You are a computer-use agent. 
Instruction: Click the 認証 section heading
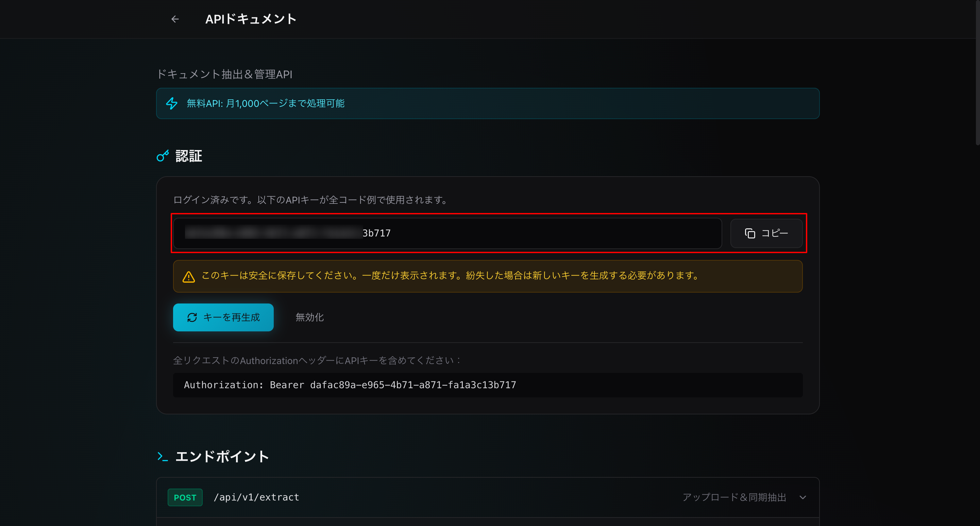click(x=188, y=156)
